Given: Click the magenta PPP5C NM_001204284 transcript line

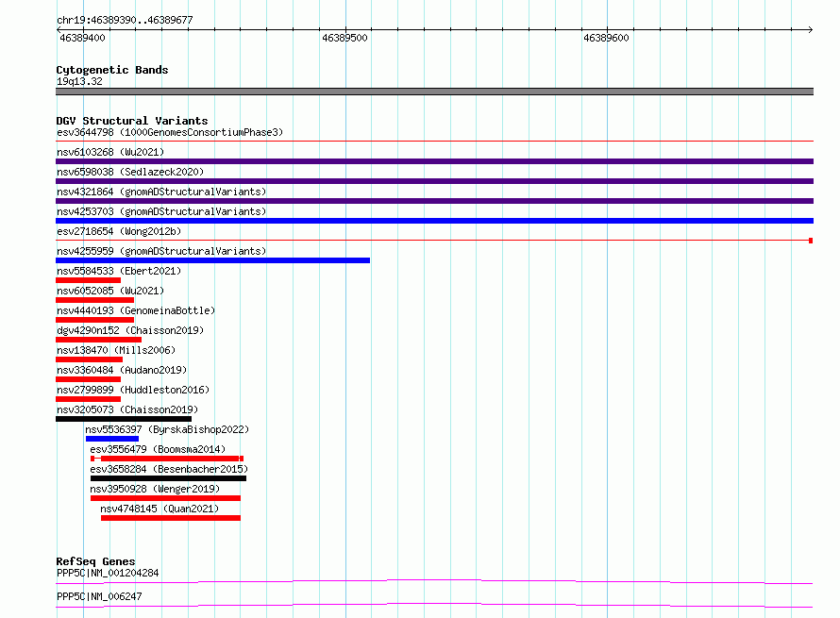Looking at the screenshot, I should coord(434,581).
